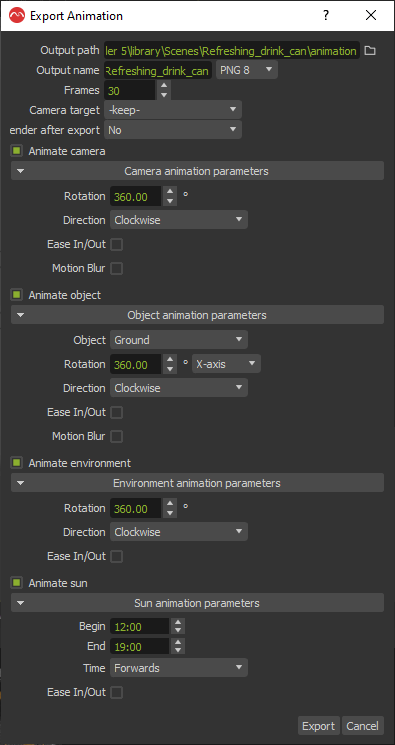Open the output path folder browser icon
395x745 pixels.
(370, 50)
